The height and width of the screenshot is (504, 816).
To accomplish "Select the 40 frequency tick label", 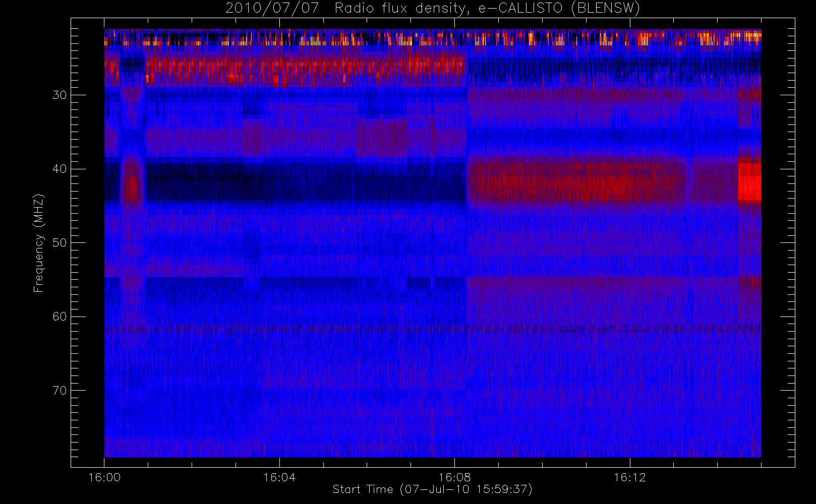I will (x=60, y=169).
